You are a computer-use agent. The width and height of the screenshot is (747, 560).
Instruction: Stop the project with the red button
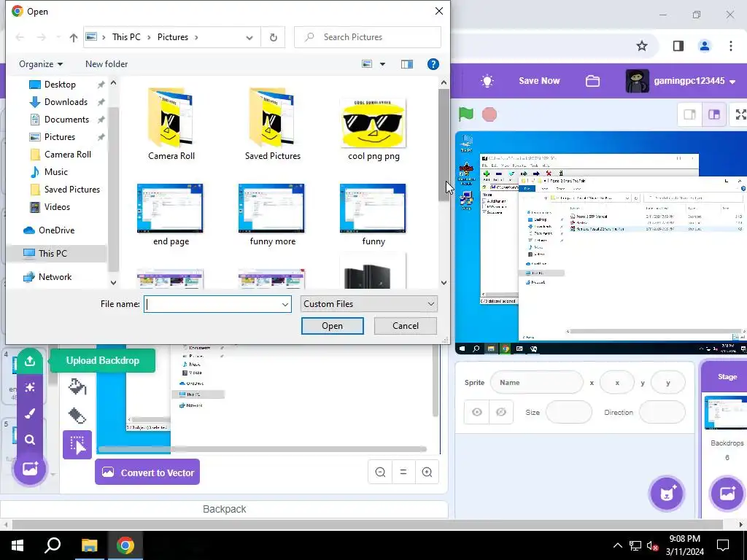click(x=489, y=114)
